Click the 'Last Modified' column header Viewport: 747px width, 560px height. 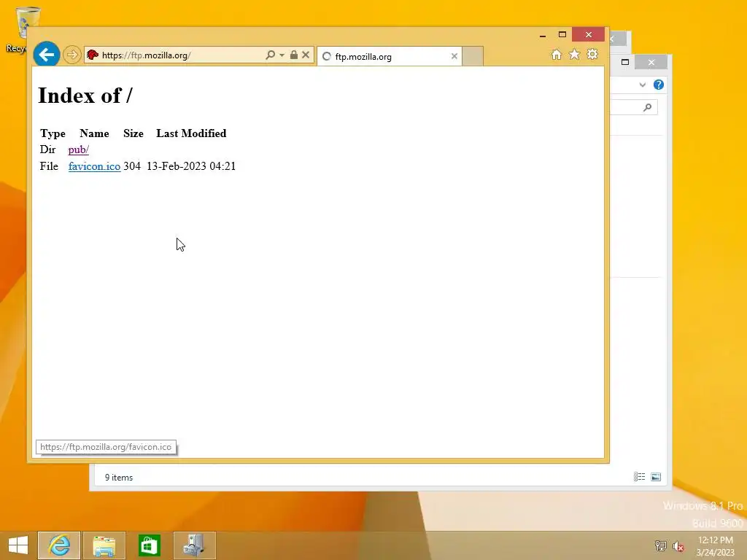pyautogui.click(x=191, y=133)
